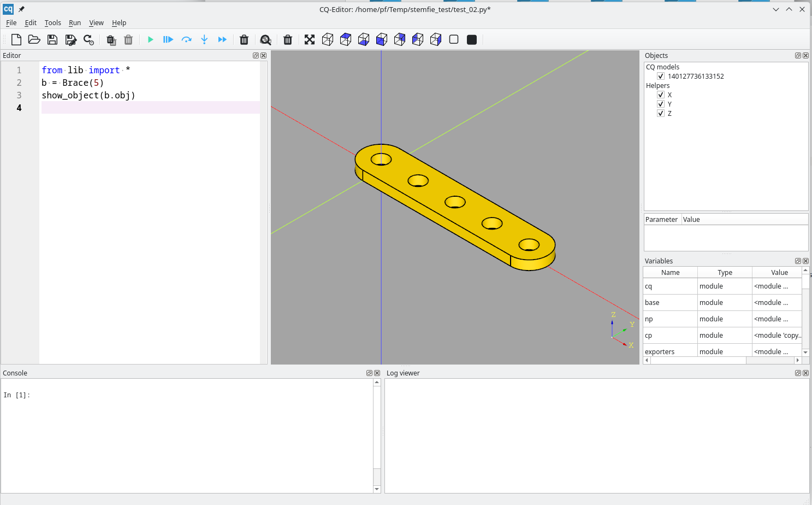This screenshot has height=505, width=812.
Task: Sort variables by Name column header
Action: click(670, 272)
